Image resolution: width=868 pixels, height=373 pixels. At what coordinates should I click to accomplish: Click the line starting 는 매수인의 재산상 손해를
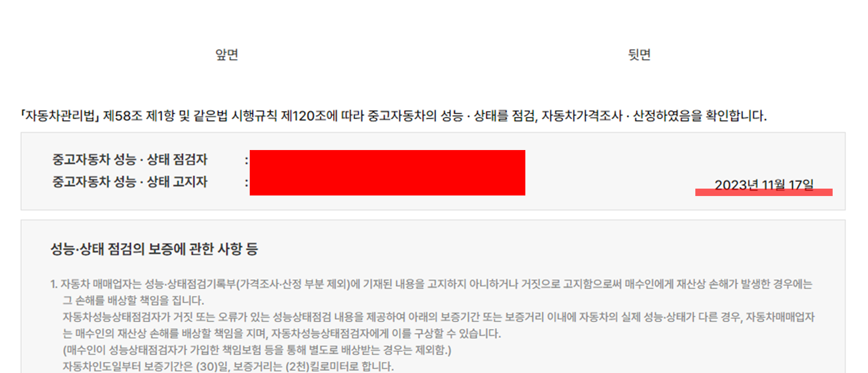click(282, 333)
